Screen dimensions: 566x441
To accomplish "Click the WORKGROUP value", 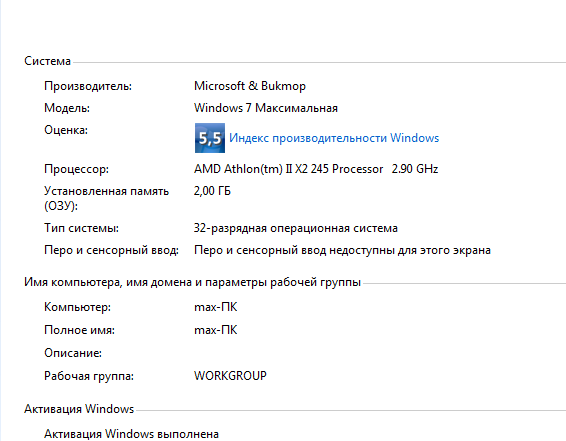I will pyautogui.click(x=230, y=376).
